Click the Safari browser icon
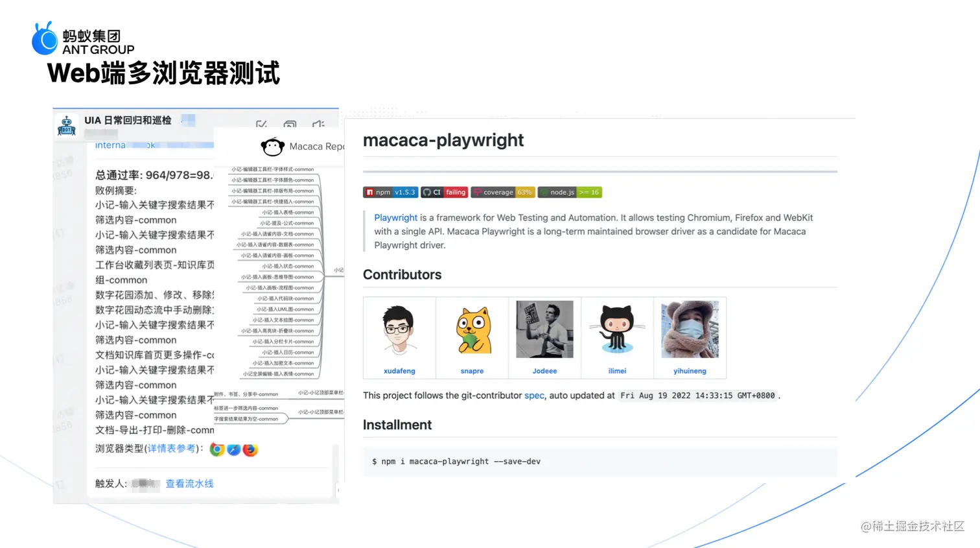980x548 pixels. pyautogui.click(x=233, y=449)
